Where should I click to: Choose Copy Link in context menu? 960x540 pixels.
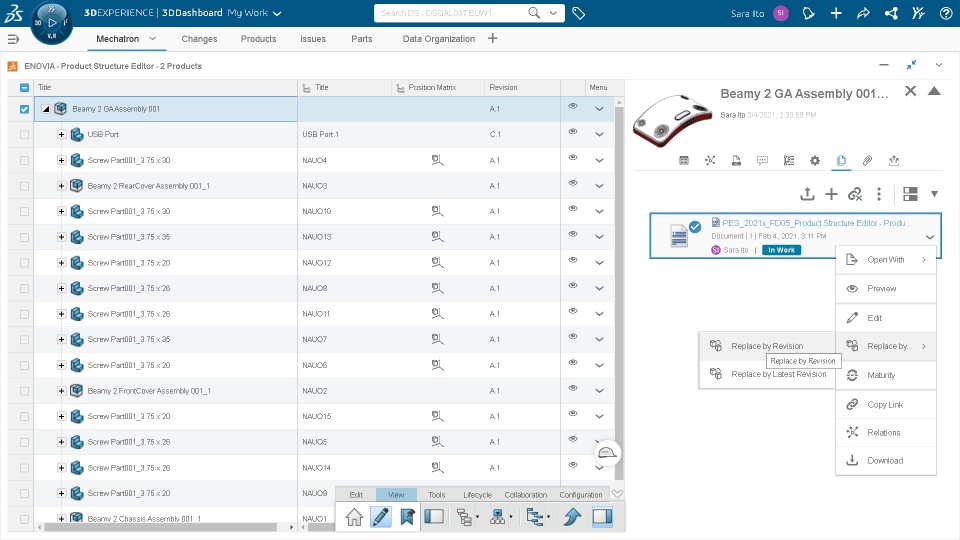pos(885,405)
